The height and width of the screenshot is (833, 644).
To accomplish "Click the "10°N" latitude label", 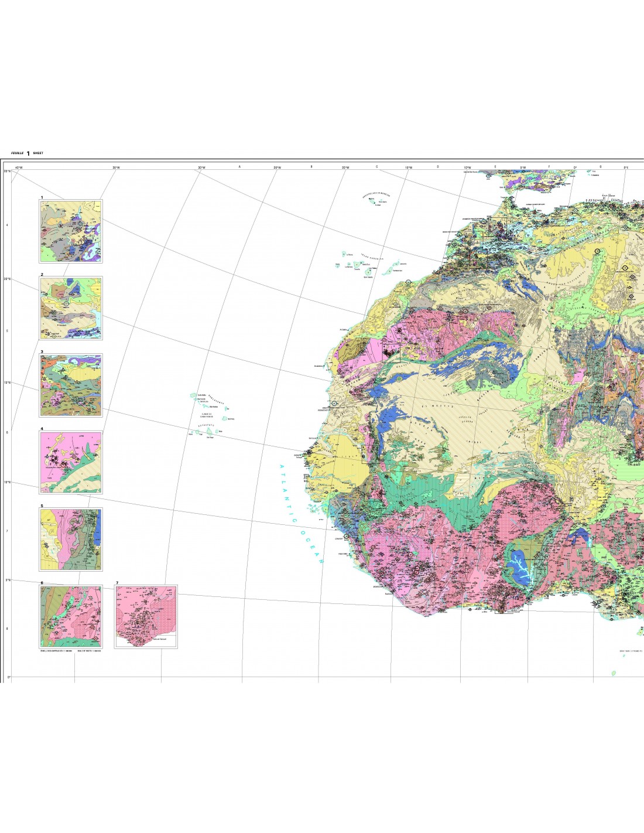I will [x=7, y=483].
